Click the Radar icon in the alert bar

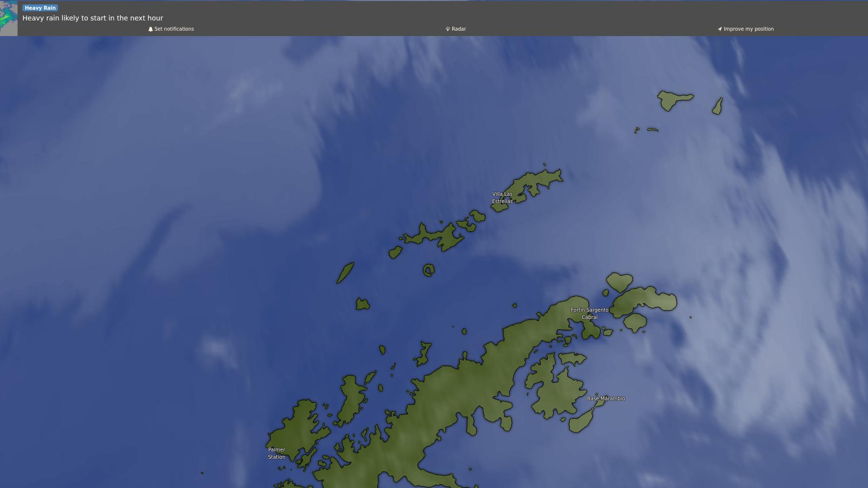447,29
